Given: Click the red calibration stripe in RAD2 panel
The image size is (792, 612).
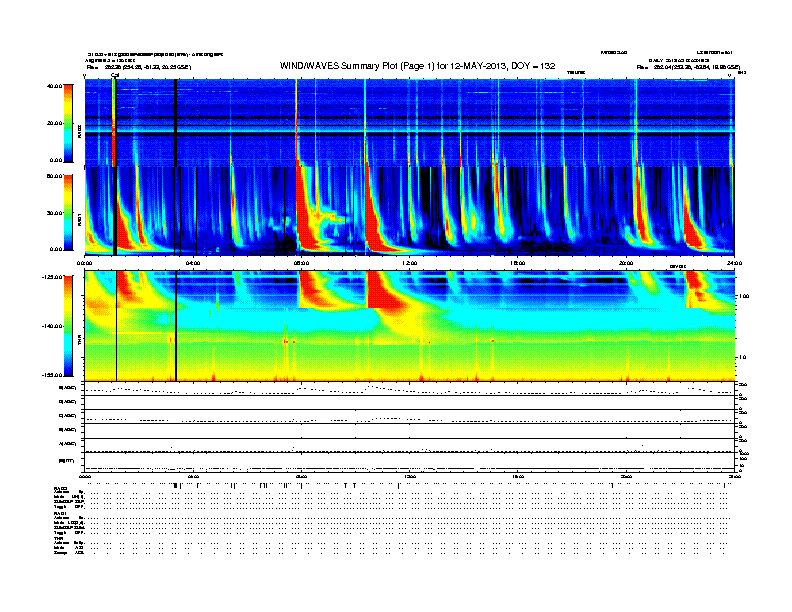Looking at the screenshot, I should pos(114,123).
